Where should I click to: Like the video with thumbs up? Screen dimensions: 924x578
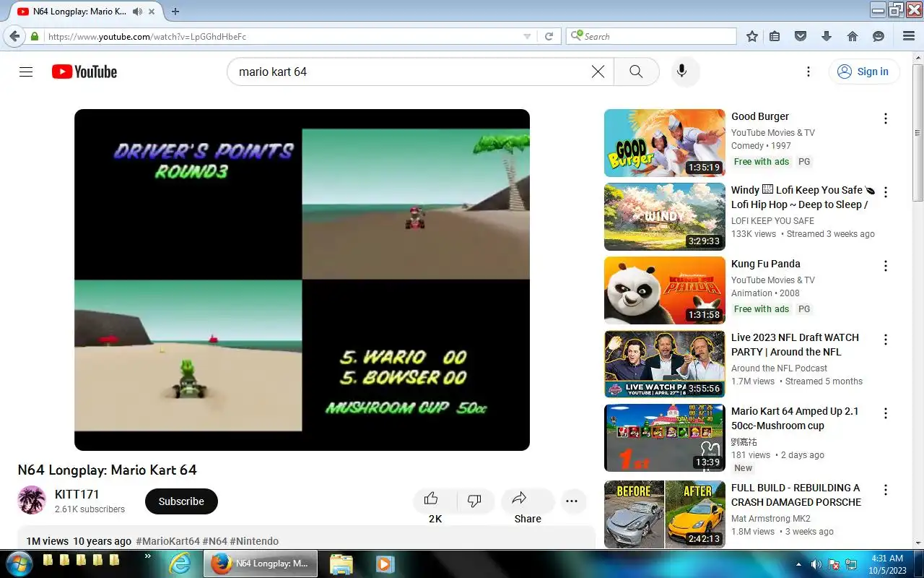coord(432,499)
